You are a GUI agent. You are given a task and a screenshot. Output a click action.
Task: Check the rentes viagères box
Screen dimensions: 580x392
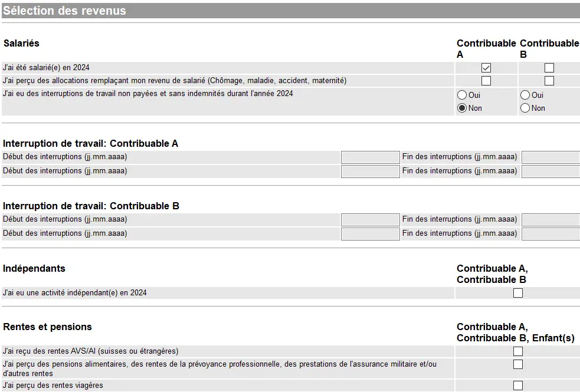pos(518,386)
